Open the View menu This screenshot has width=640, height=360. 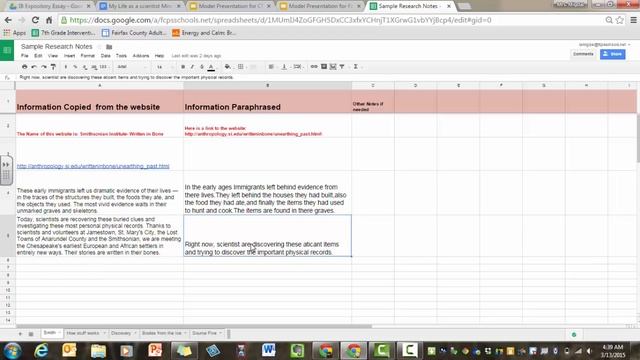53,56
